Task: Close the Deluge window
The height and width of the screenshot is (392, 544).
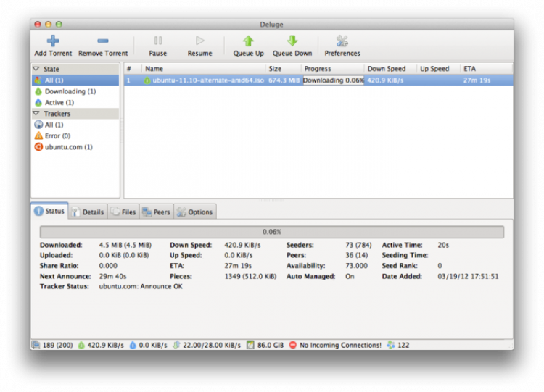Action: click(x=38, y=24)
